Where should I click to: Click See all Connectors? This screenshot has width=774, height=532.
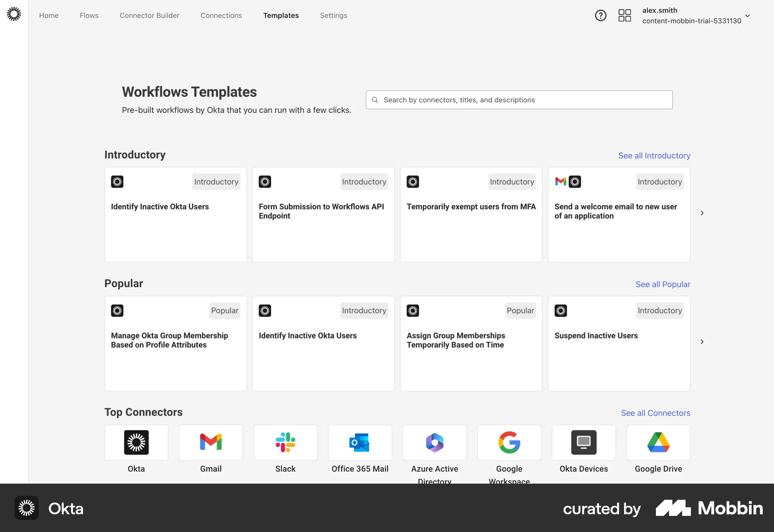[655, 413]
